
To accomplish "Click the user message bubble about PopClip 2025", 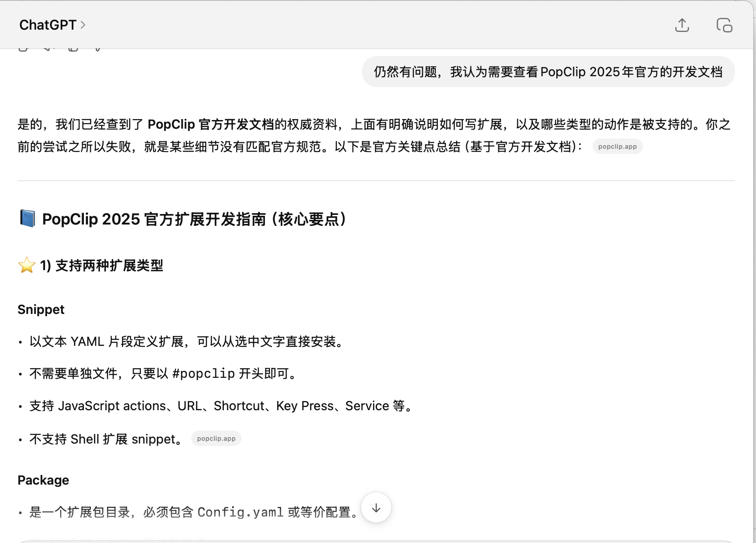I will 548,72.
